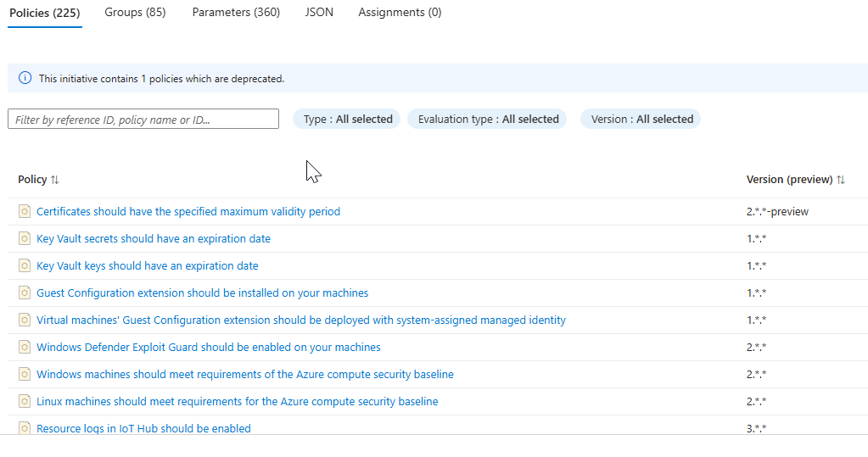Go to the Assignments (0) tab
Screen dimensions: 868x457
pyautogui.click(x=400, y=13)
